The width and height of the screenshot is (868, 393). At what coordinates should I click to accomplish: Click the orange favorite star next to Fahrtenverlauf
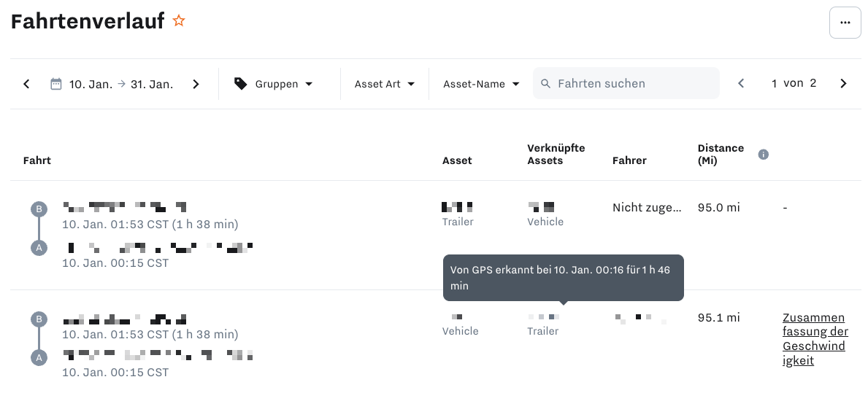(x=178, y=21)
